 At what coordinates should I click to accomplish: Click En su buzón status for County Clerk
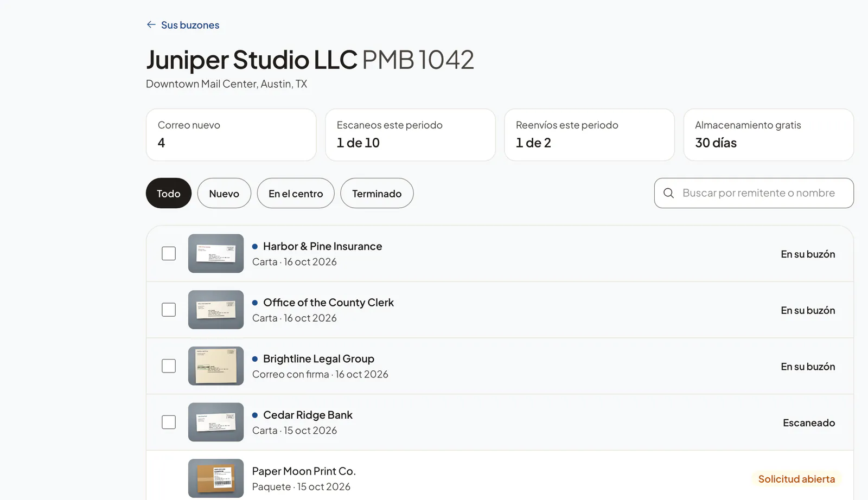[x=808, y=310]
